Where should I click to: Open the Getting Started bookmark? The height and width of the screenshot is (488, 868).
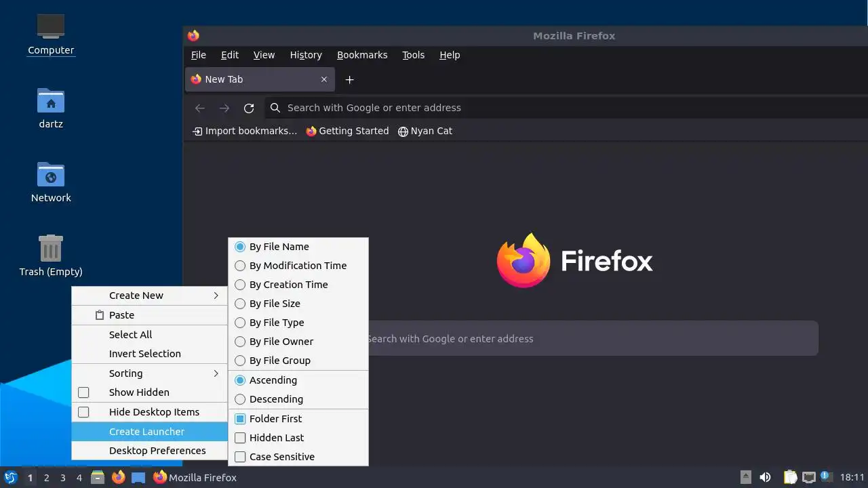click(347, 131)
